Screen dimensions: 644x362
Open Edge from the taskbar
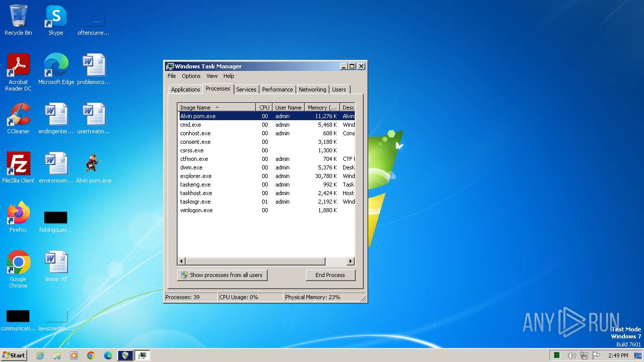(x=108, y=355)
